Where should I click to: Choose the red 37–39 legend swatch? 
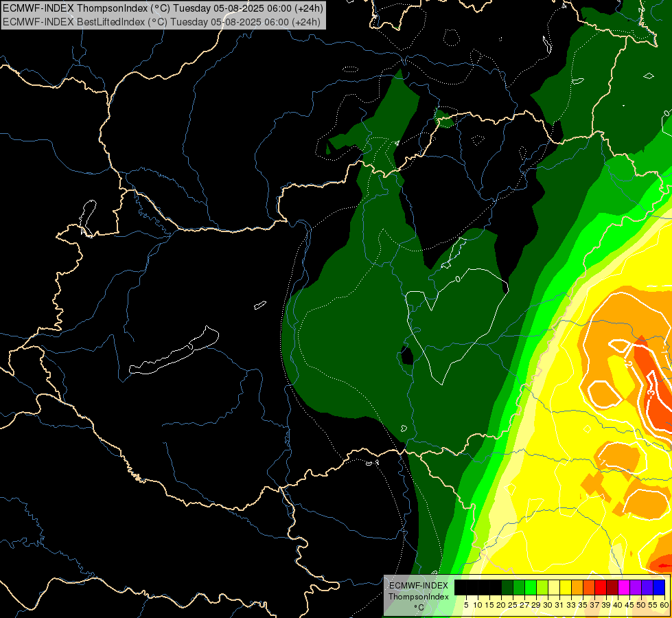(x=601, y=588)
